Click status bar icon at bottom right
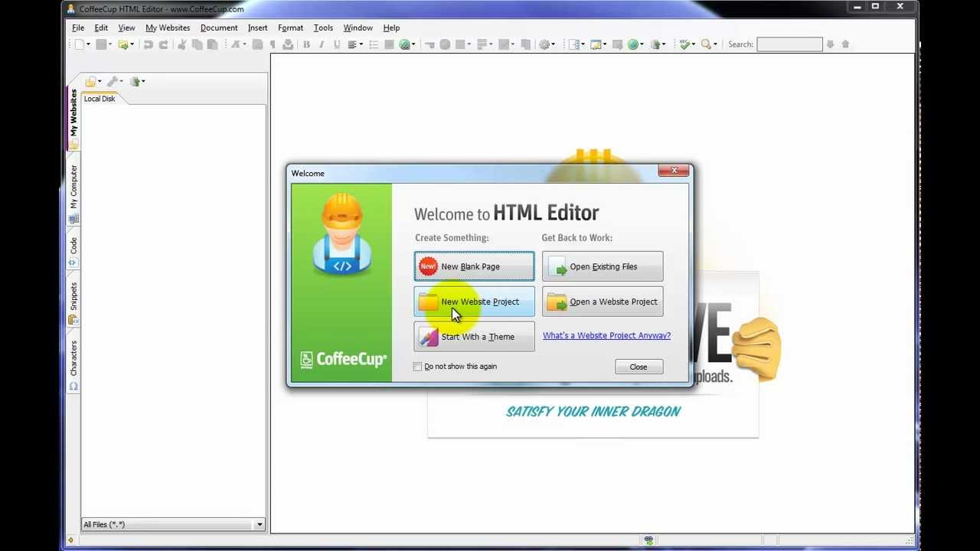The height and width of the screenshot is (551, 980). point(648,541)
